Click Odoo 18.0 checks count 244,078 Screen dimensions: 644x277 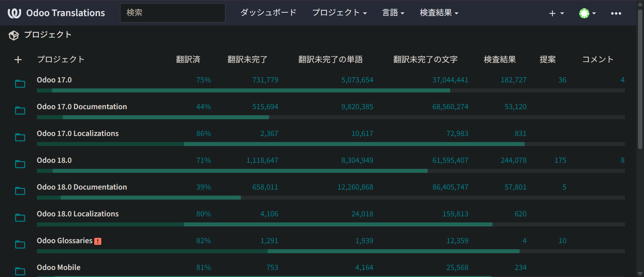514,160
